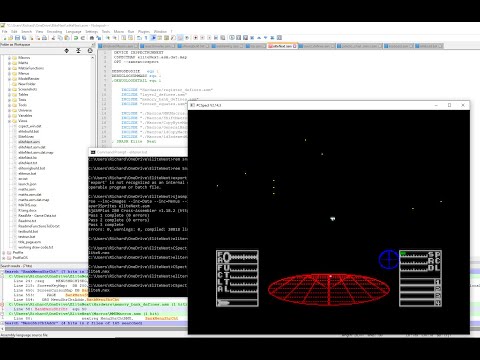
Task: Select title_page.asm in the workspace tree
Action: 30,242
